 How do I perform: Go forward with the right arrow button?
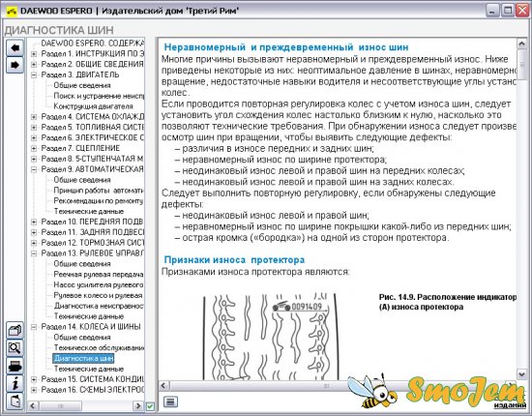coord(15,65)
